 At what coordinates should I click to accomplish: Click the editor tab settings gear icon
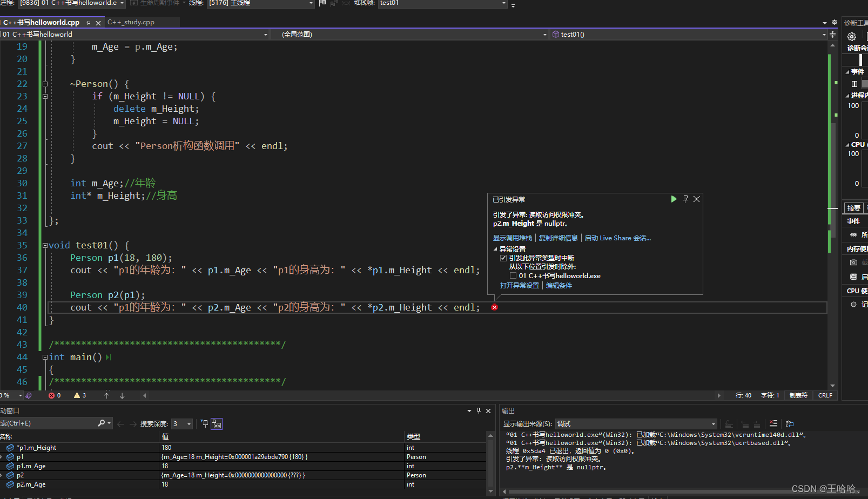pos(834,22)
